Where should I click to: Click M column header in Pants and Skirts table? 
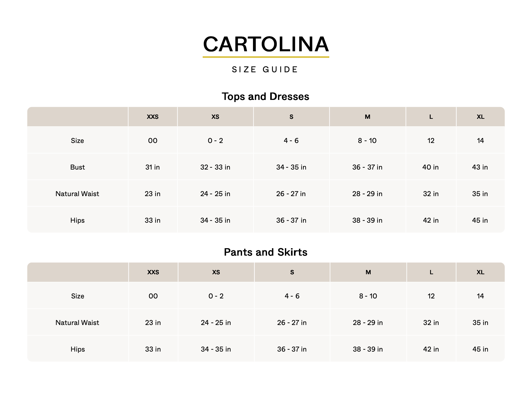368,272
